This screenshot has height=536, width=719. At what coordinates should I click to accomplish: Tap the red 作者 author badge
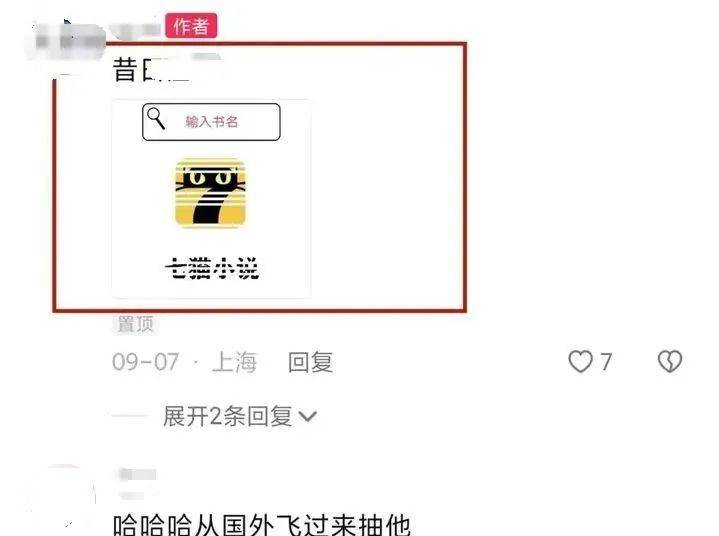pyautogui.click(x=191, y=26)
